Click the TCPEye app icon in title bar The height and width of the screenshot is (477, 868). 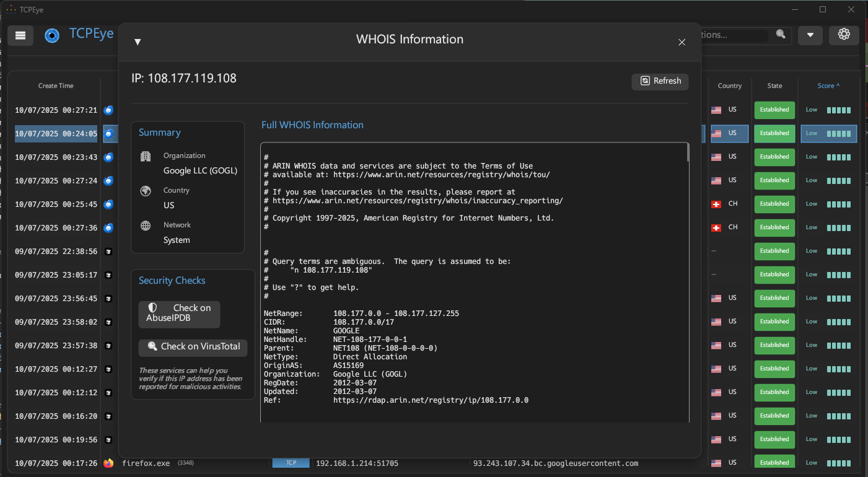11,9
